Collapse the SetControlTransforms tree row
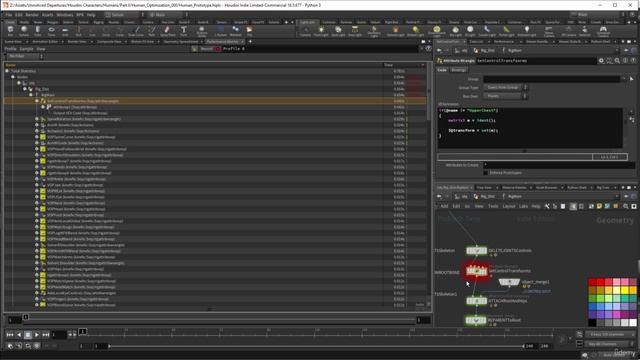The height and width of the screenshot is (360, 640). [x=37, y=101]
